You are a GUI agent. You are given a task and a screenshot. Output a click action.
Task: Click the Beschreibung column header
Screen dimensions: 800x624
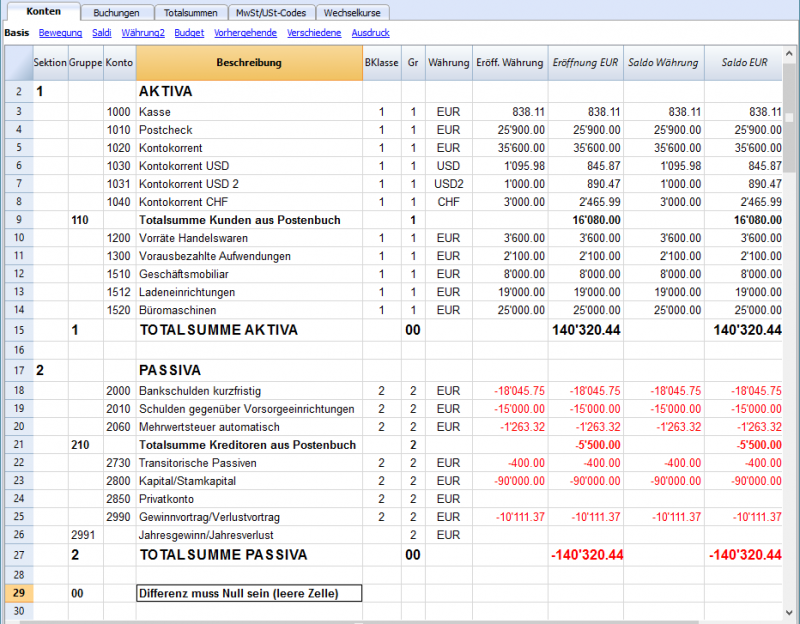(249, 63)
